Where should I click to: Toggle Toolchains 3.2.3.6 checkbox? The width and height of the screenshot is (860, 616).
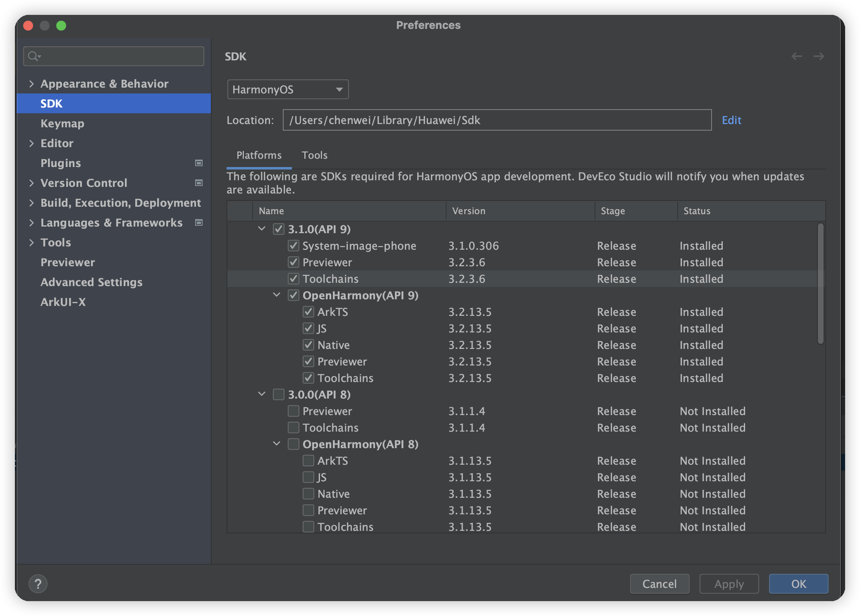(293, 279)
